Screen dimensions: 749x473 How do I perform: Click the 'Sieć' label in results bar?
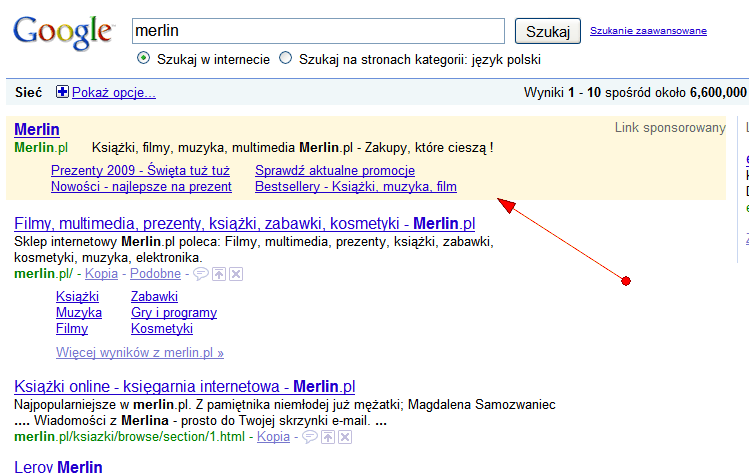tap(29, 92)
